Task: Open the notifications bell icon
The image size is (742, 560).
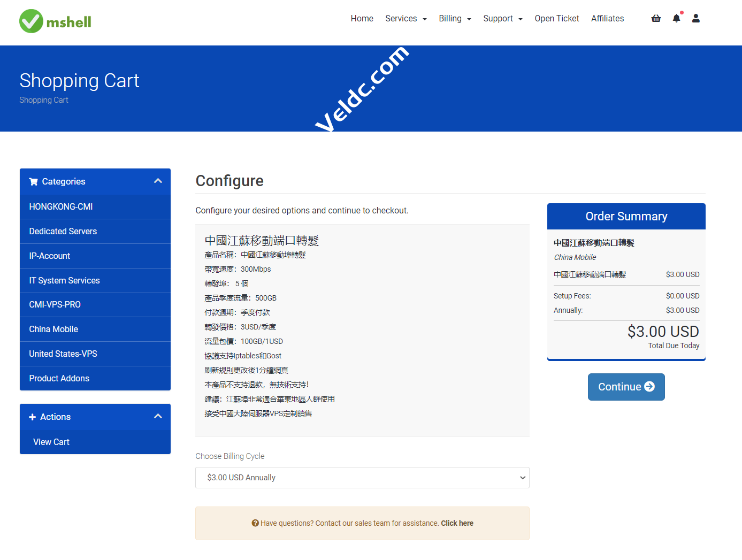Action: tap(676, 19)
